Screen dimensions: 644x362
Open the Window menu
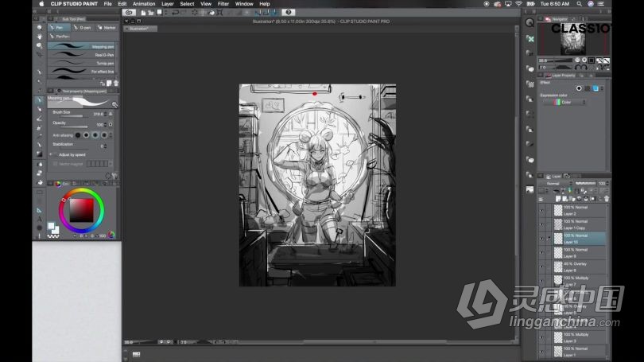click(x=244, y=4)
